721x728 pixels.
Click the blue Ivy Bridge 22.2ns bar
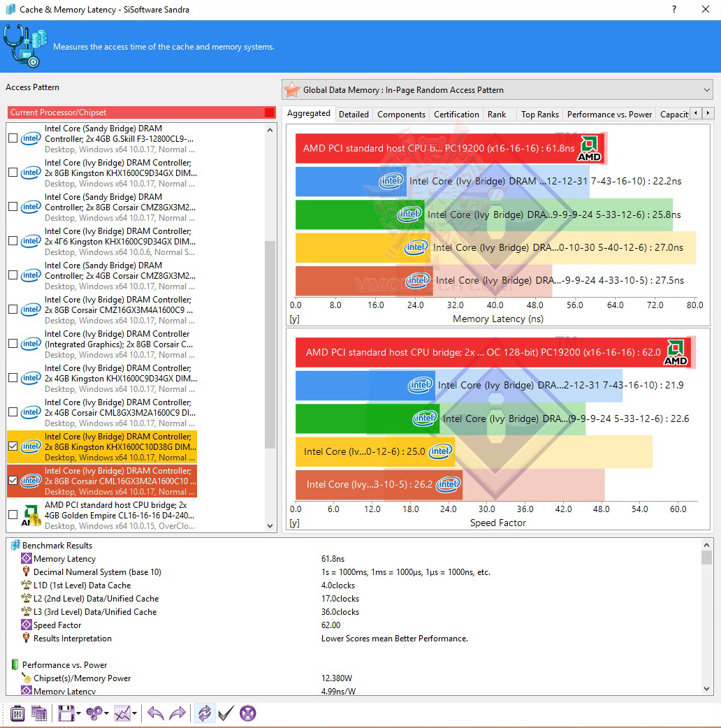click(x=351, y=182)
